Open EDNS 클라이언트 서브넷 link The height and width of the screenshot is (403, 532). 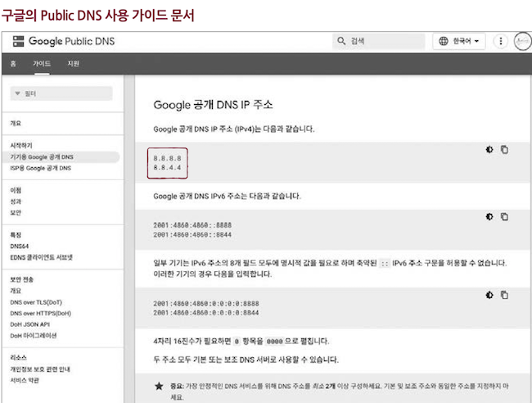(42, 257)
